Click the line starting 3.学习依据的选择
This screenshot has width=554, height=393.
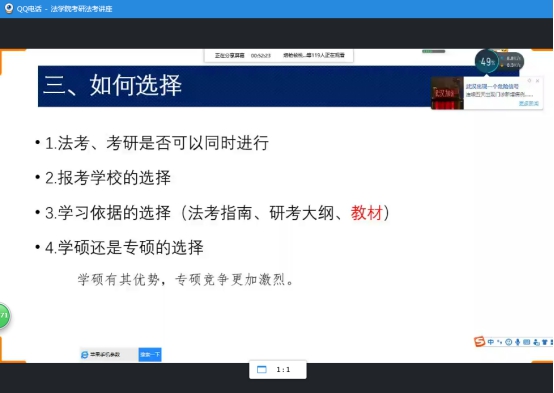click(217, 213)
